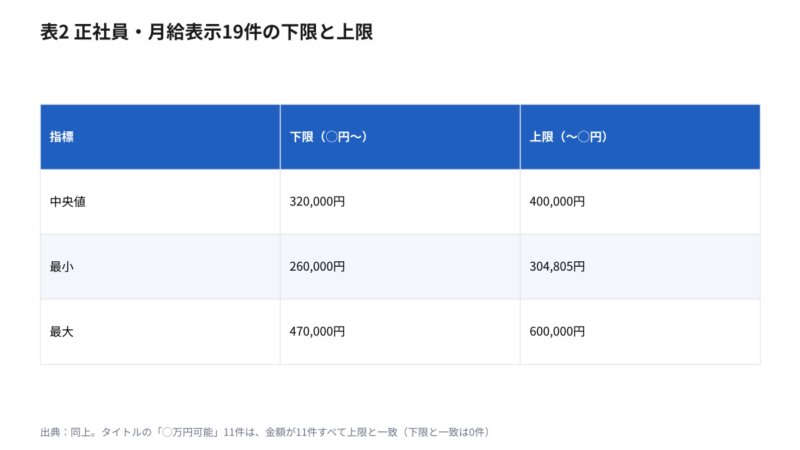Click the 出典 footnote text

[265, 432]
